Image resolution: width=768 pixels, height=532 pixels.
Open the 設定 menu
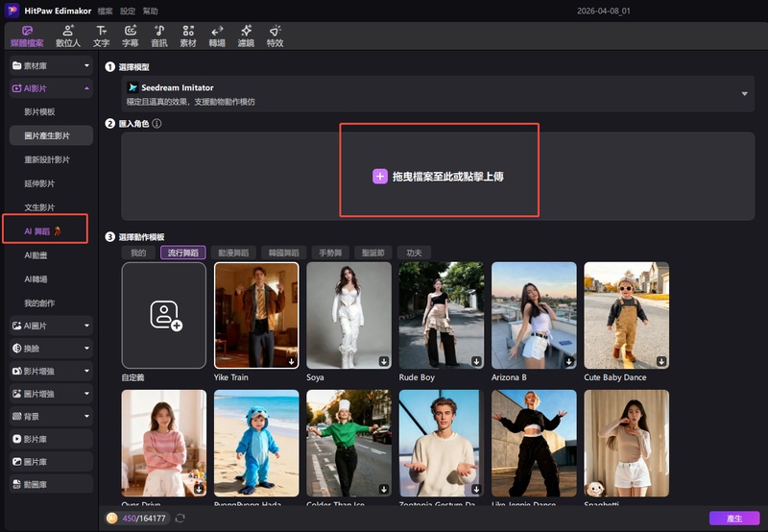(128, 11)
